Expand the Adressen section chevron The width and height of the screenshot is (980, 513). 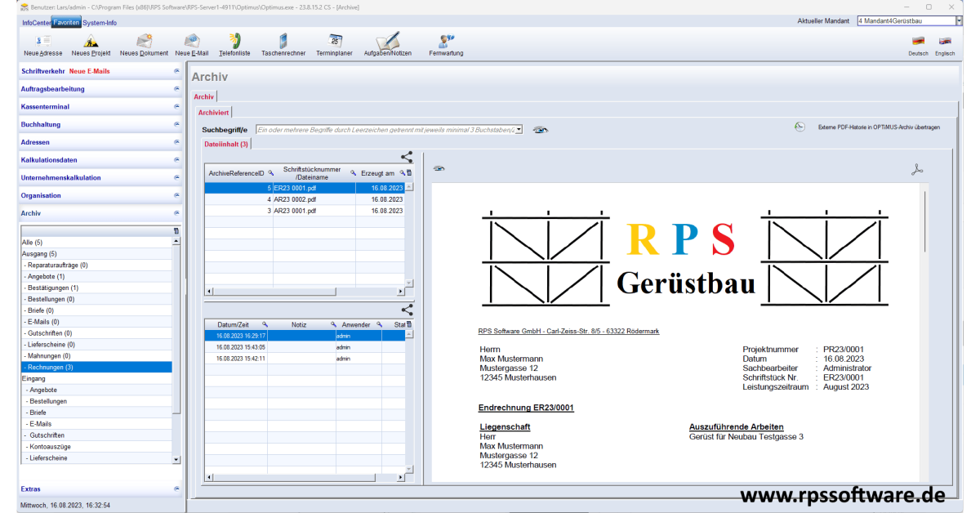(x=176, y=142)
